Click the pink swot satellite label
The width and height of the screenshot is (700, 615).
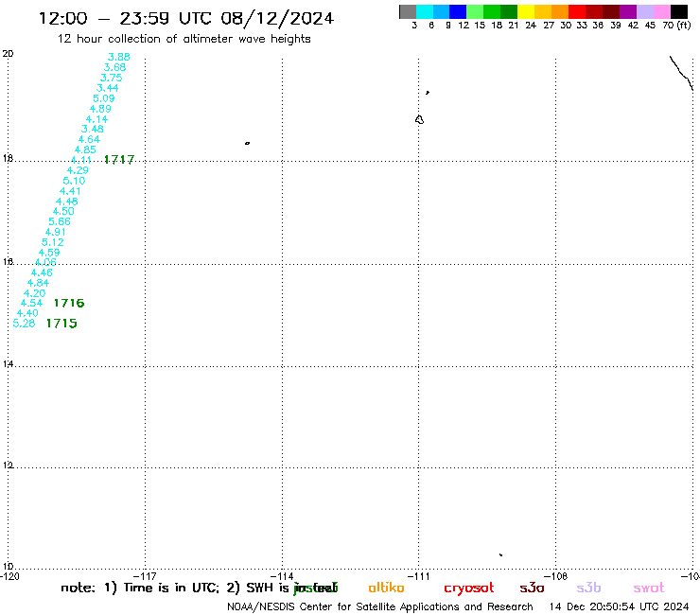pos(649,589)
